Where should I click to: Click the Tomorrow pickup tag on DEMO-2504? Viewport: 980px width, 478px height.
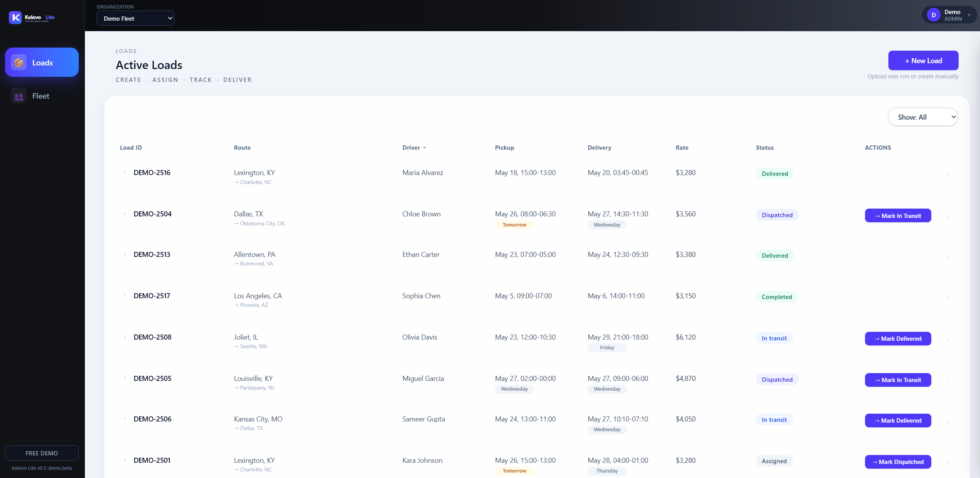tap(514, 225)
